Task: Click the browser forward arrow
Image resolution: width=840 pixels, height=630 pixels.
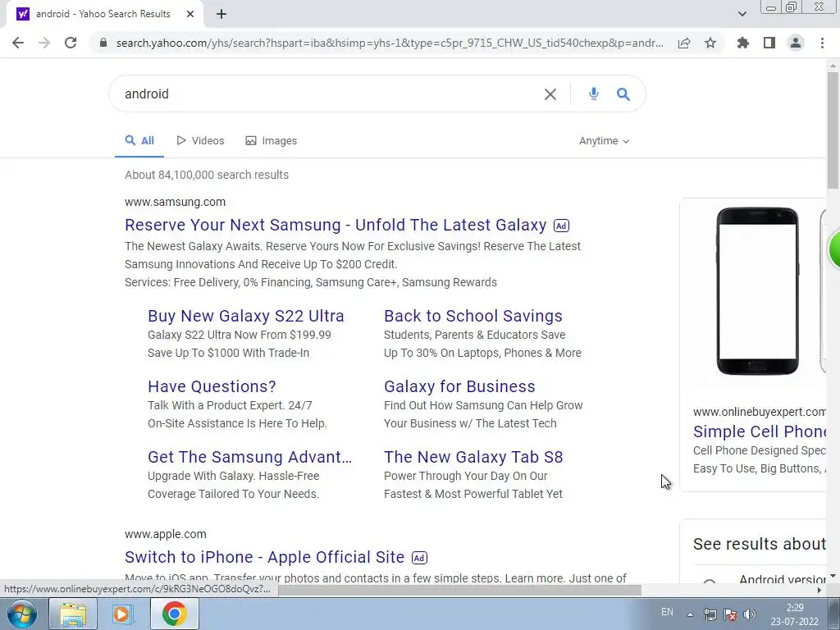Action: [x=44, y=43]
